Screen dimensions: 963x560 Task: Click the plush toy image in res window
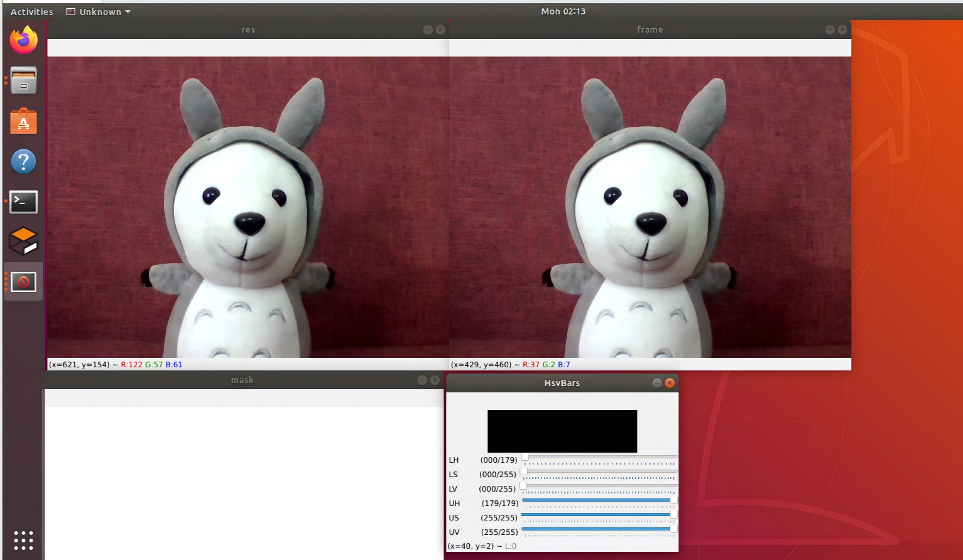click(248, 207)
